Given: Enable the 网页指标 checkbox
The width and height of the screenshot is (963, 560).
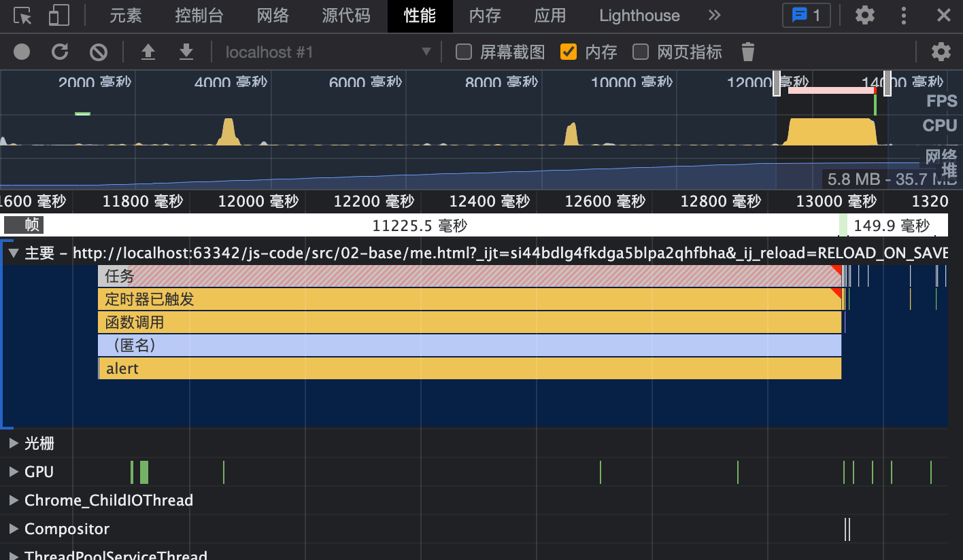Looking at the screenshot, I should [641, 52].
